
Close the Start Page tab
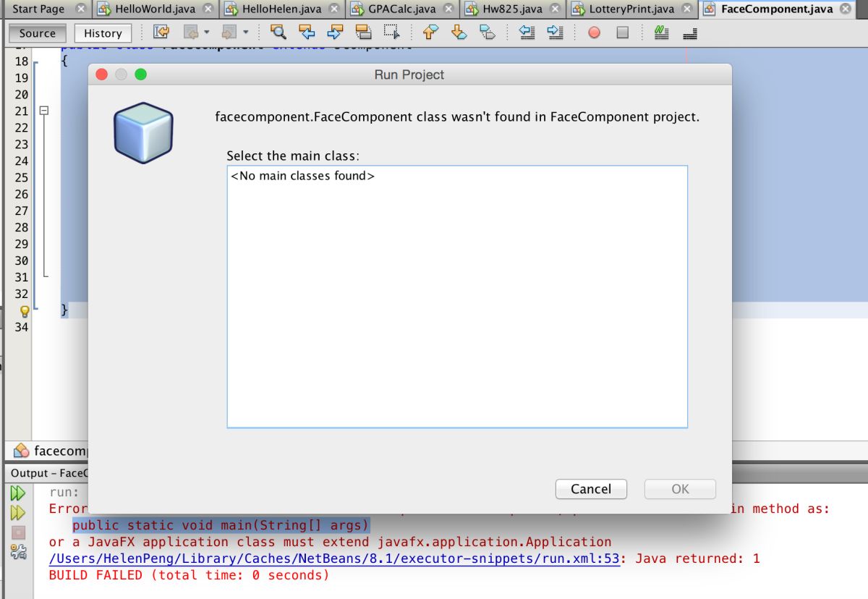click(x=80, y=9)
